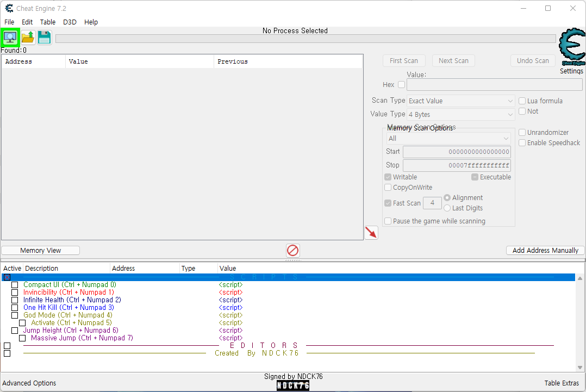Clear address list with red prohibition icon
Viewport: 586px width, 392px height.
(292, 251)
